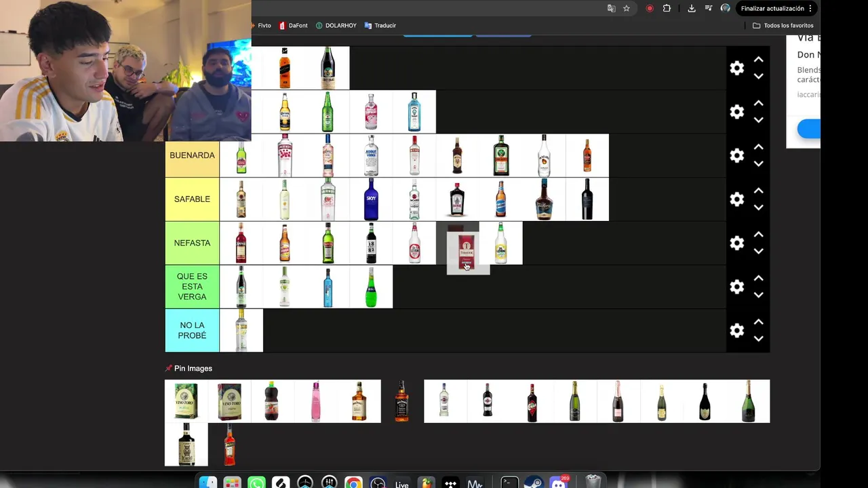Select Johnnie Walker bottle in top row
The height and width of the screenshot is (488, 868).
point(285,68)
